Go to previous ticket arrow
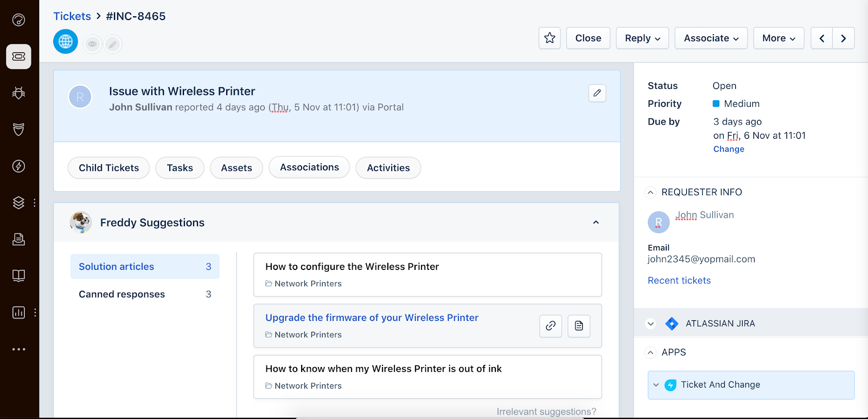 pyautogui.click(x=822, y=38)
